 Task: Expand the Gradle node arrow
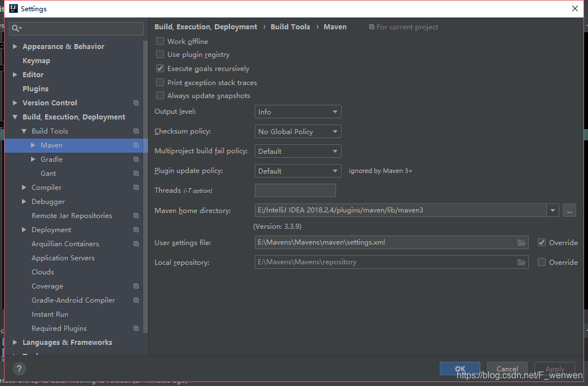click(33, 159)
